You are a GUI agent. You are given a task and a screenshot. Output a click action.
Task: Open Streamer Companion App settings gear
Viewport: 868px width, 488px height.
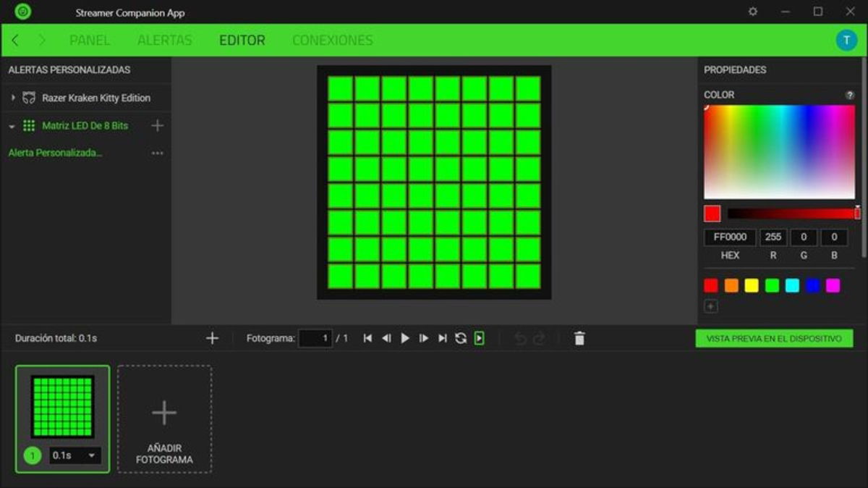[x=752, y=12]
